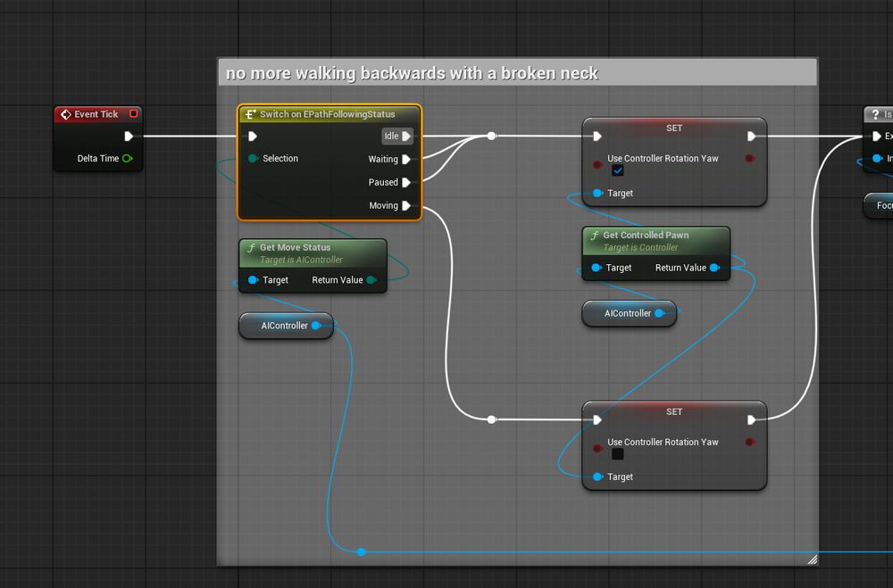Viewport: 893px width, 588px height.
Task: Click the upper SET node Target pin
Action: click(597, 193)
